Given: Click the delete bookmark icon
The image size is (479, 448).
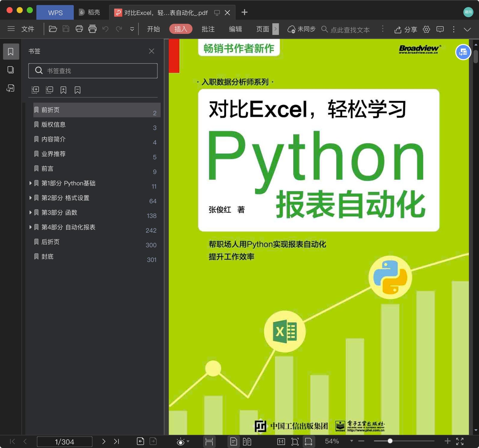Looking at the screenshot, I should click(x=78, y=90).
